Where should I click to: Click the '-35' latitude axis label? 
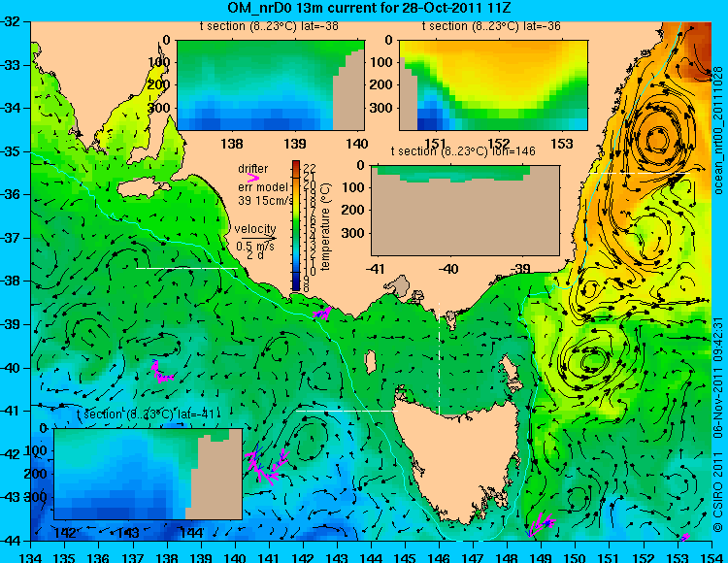point(11,151)
